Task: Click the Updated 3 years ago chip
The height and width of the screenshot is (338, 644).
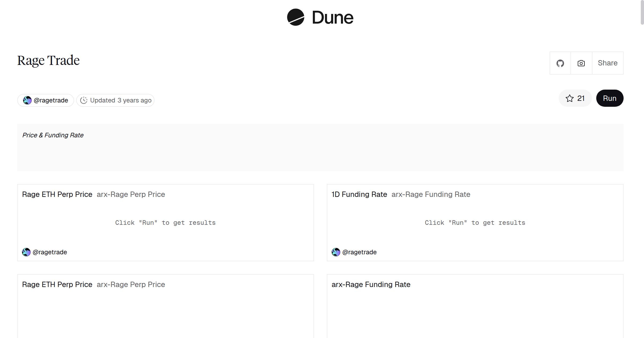Action: tap(120, 100)
